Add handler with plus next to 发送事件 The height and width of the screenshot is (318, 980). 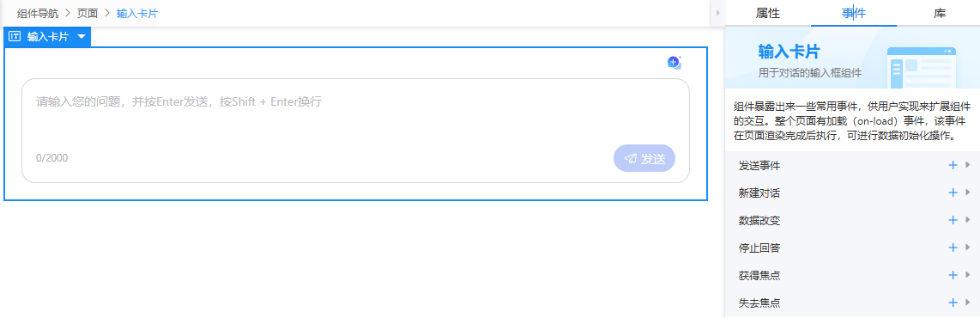point(953,165)
